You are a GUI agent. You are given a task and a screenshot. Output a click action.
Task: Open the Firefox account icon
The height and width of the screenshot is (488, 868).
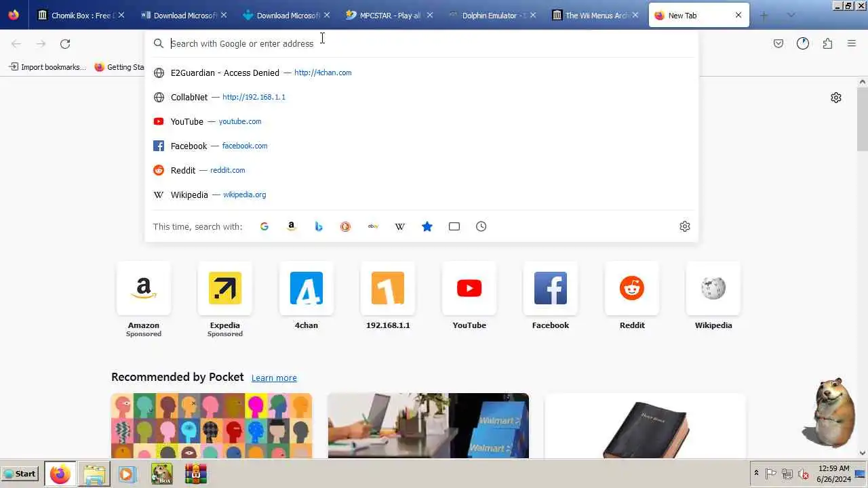tap(803, 43)
